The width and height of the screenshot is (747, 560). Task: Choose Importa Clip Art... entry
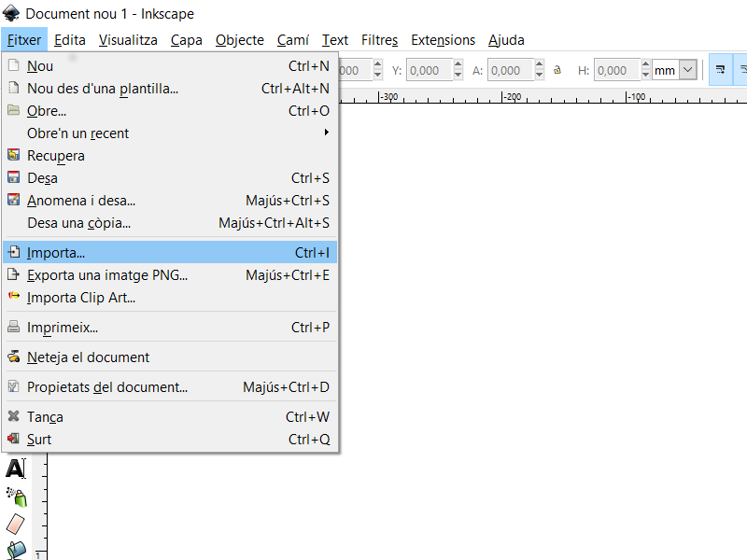pos(170,297)
